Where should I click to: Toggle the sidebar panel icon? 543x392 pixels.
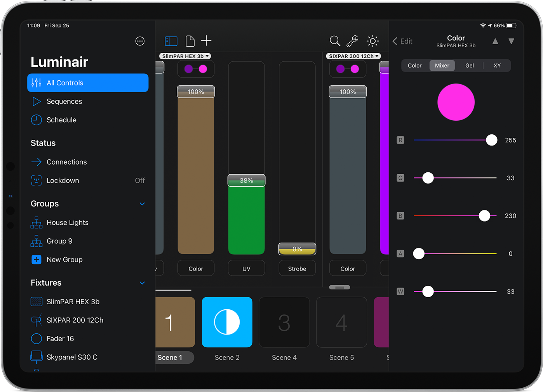[171, 41]
